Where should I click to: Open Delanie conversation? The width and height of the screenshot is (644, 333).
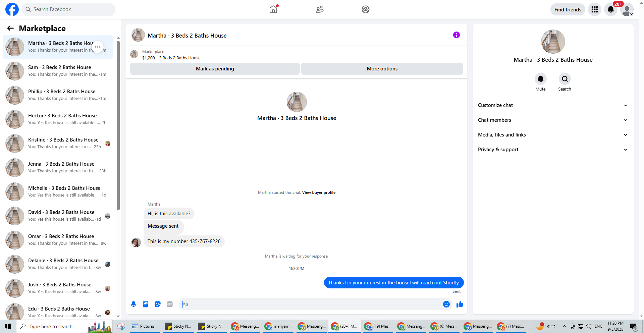[58, 264]
